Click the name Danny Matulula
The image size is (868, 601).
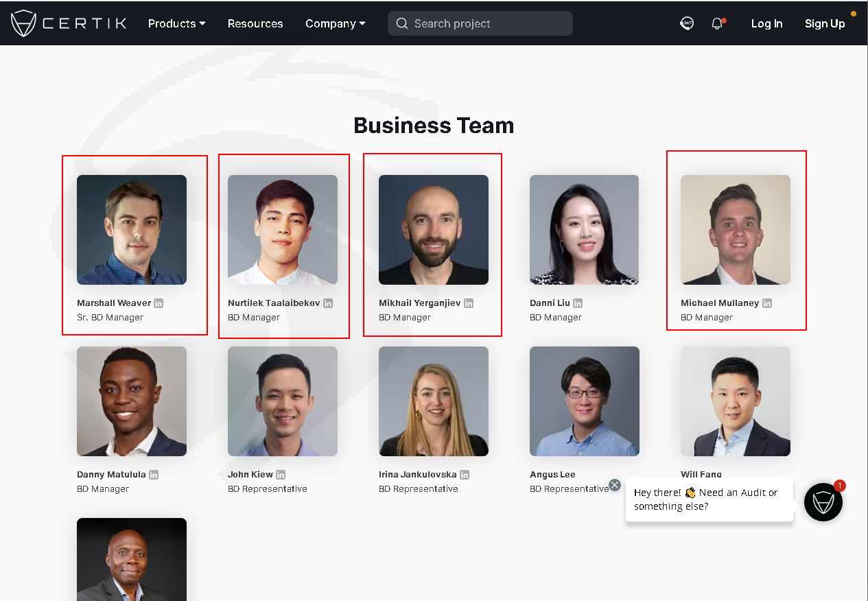111,474
